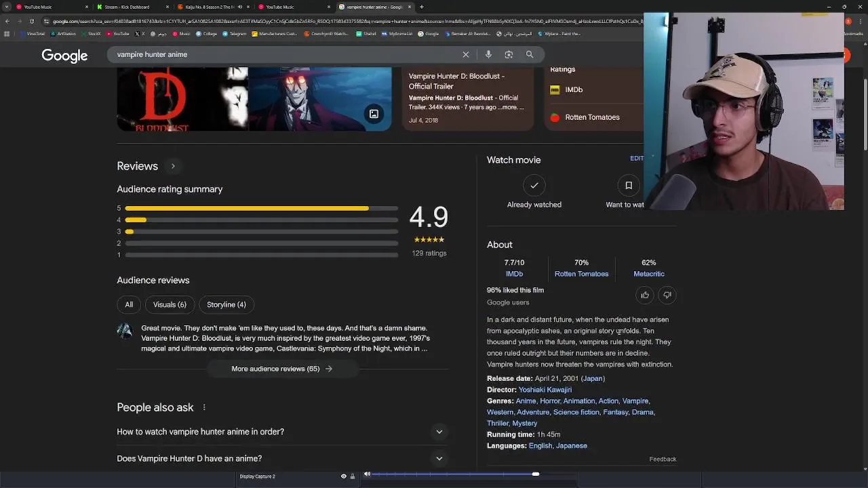Play Vampire Hunter D: Bloodlust Official Trailer
This screenshot has height=488, width=868.
click(468, 98)
